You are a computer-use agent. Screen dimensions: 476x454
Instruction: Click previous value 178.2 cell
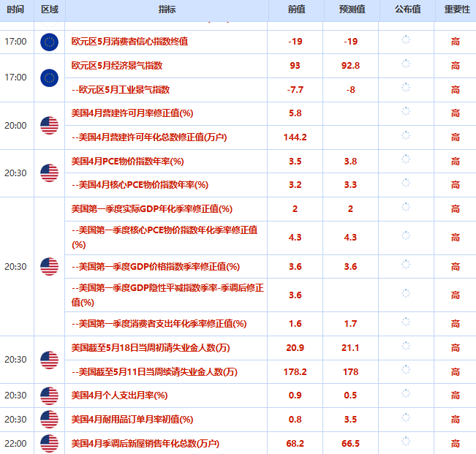click(x=295, y=372)
